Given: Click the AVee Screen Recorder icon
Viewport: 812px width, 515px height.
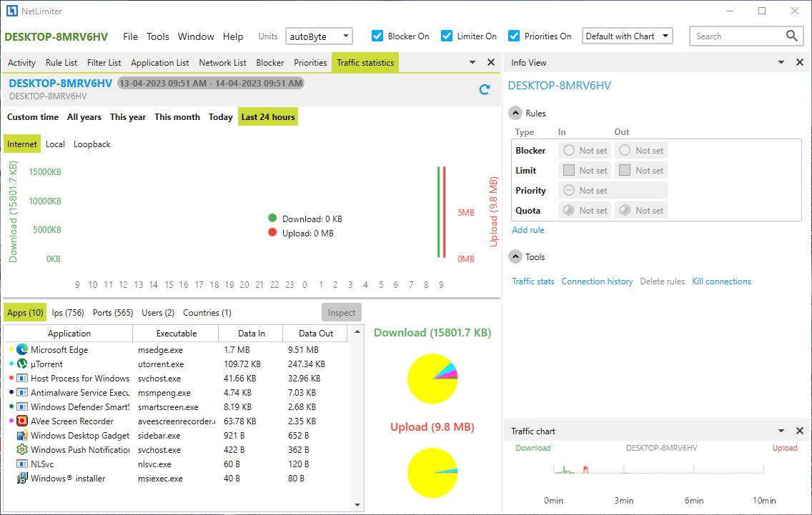Looking at the screenshot, I should pyautogui.click(x=21, y=421).
